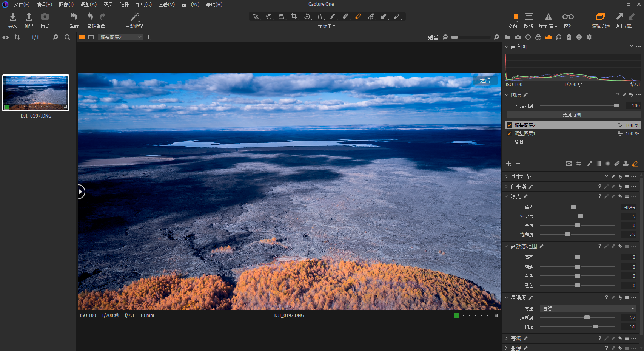The height and width of the screenshot is (351, 644).
Task: Open the 调整图层2 layer dropdown above viewer
Action: pos(120,37)
